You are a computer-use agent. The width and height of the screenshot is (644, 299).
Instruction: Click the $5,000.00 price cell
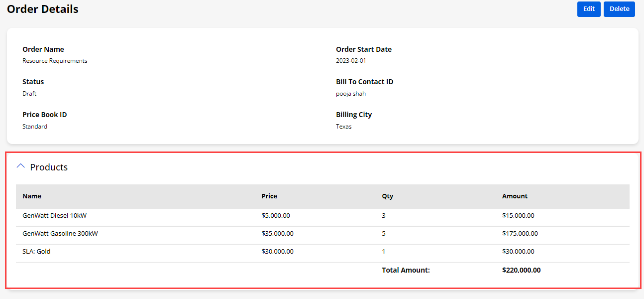276,216
